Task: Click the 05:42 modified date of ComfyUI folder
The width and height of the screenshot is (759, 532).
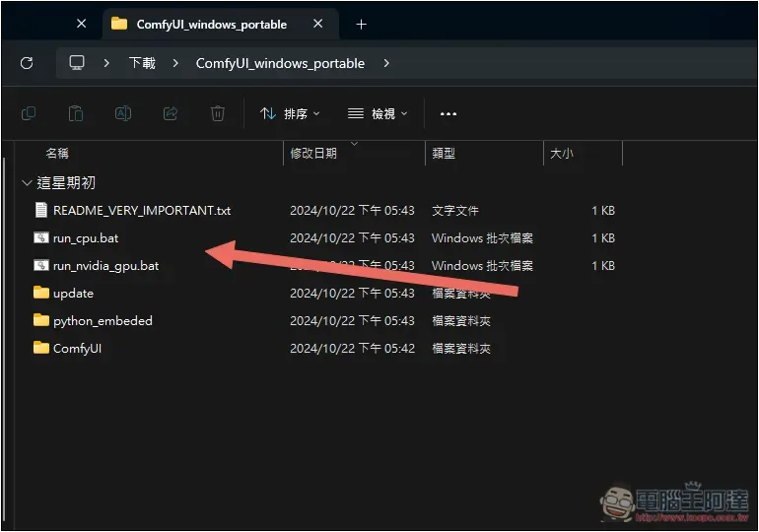Action: 353,348
